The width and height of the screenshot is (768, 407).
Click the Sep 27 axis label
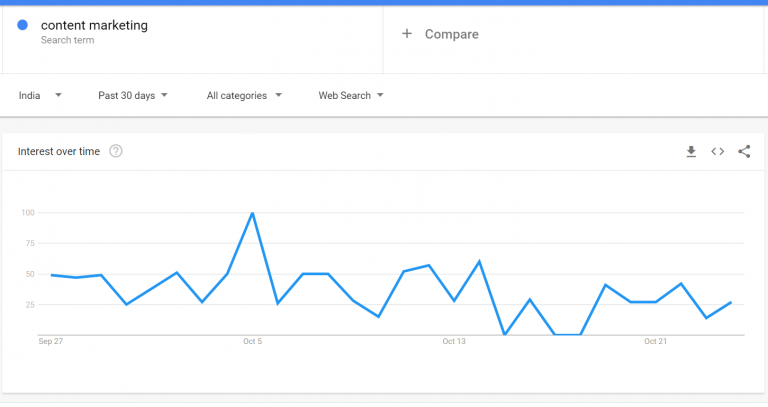[x=50, y=341]
